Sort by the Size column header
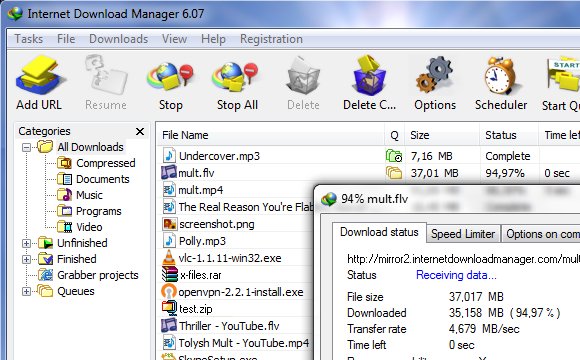The image size is (580, 360). click(x=442, y=135)
